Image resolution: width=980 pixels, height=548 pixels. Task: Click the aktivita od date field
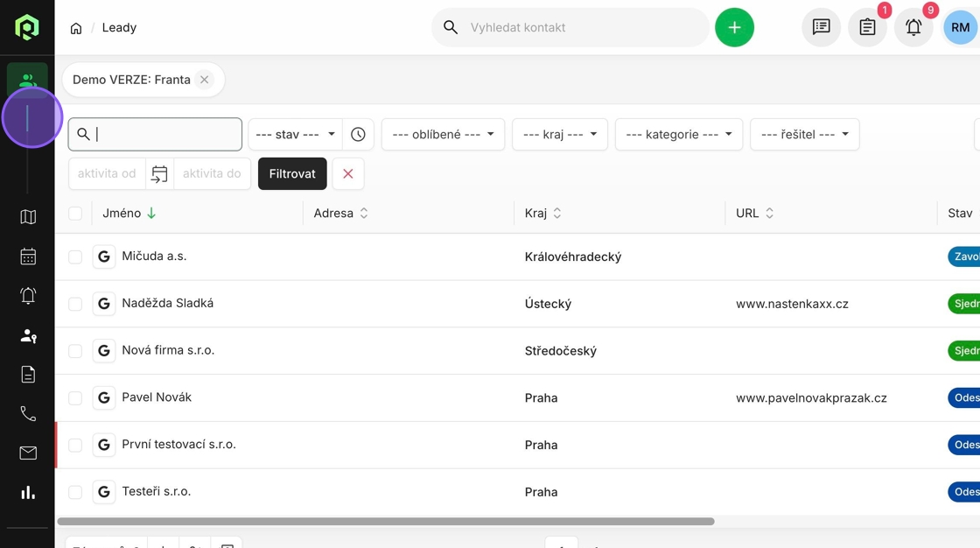[x=107, y=174]
